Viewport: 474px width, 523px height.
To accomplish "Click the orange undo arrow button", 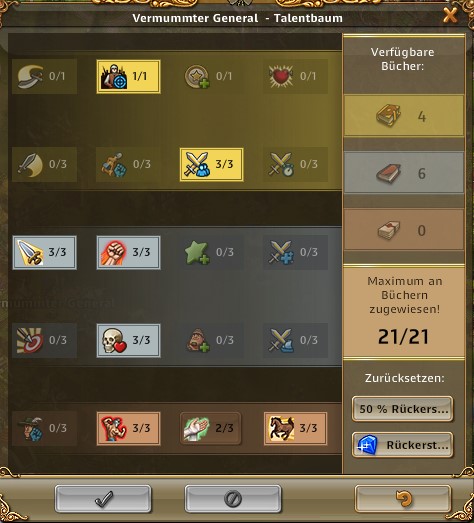I will point(403,499).
